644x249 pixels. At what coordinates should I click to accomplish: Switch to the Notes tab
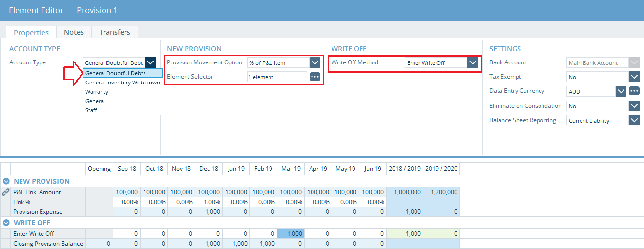(74, 32)
